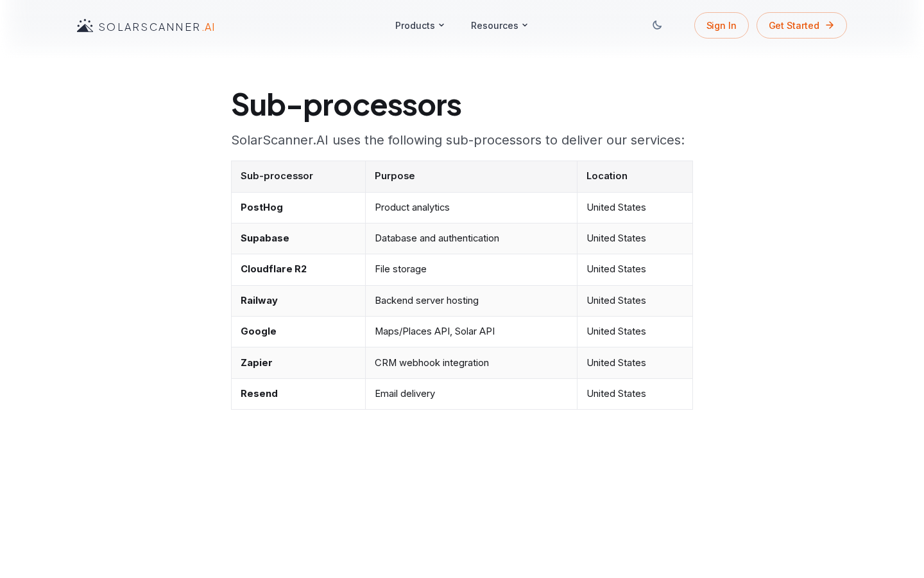The image size is (924, 578).
Task: Click the Database and authentication cell
Action: coord(472,238)
